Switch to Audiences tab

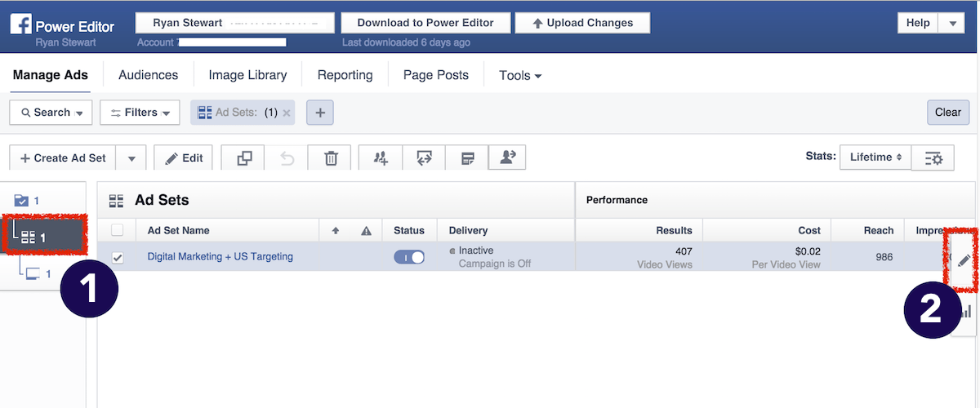point(148,75)
